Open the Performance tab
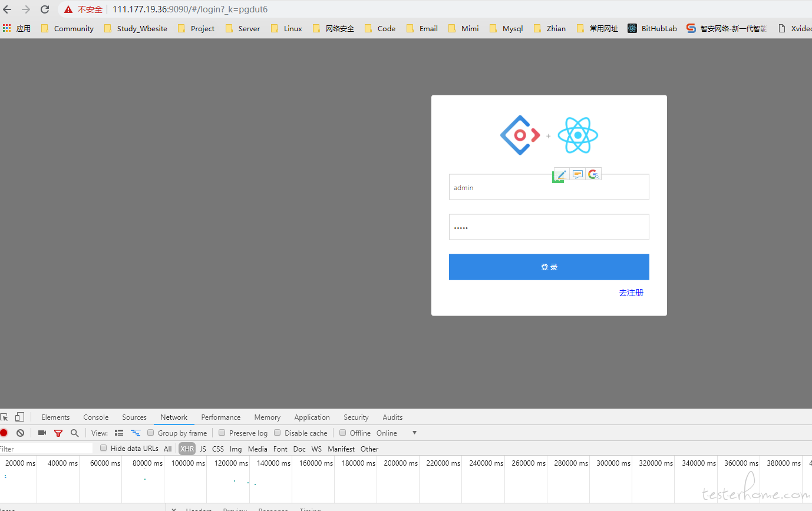 click(x=221, y=417)
